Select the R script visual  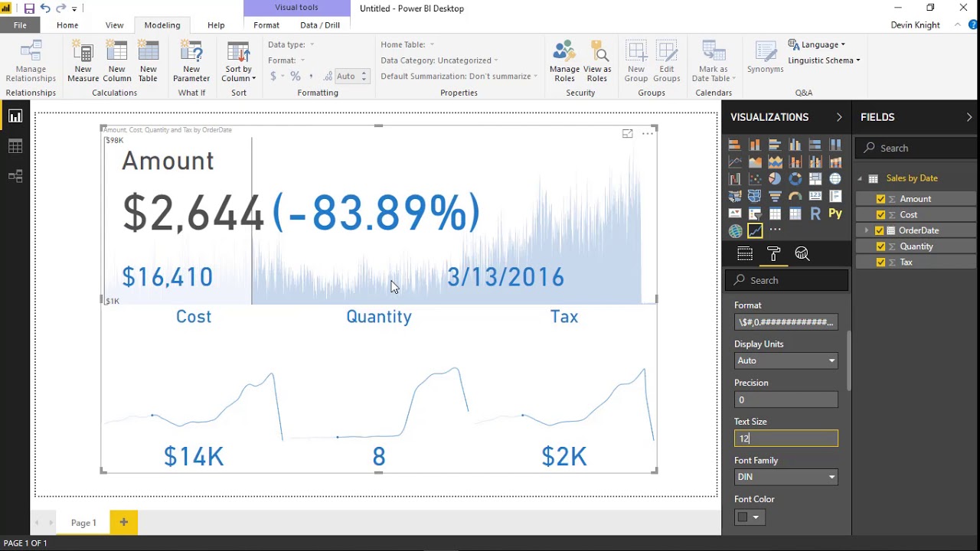(x=815, y=214)
